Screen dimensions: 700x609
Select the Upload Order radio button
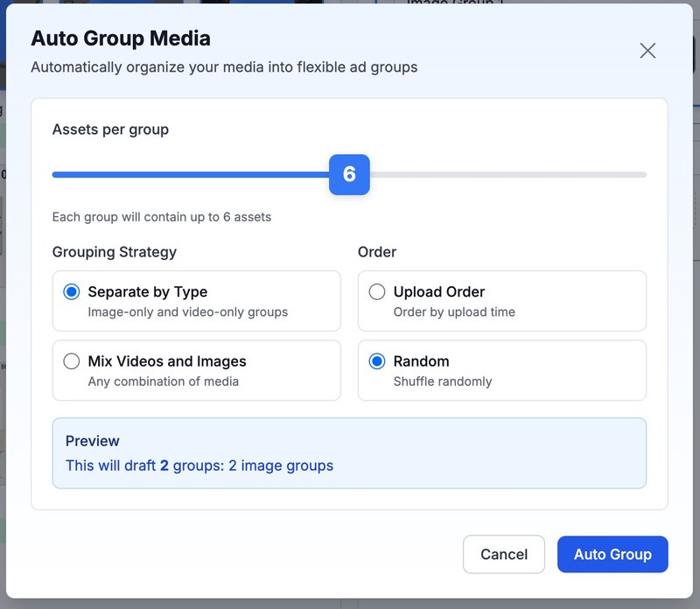click(376, 291)
